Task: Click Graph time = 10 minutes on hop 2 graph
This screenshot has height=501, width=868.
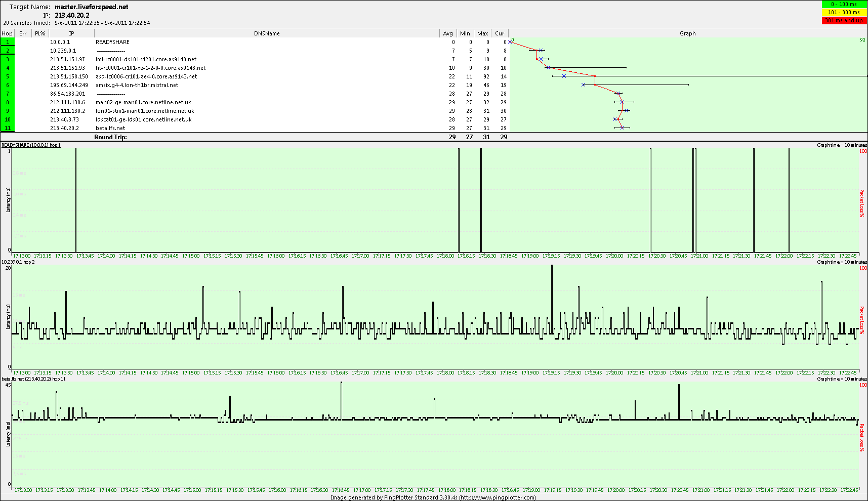Action: [x=842, y=262]
